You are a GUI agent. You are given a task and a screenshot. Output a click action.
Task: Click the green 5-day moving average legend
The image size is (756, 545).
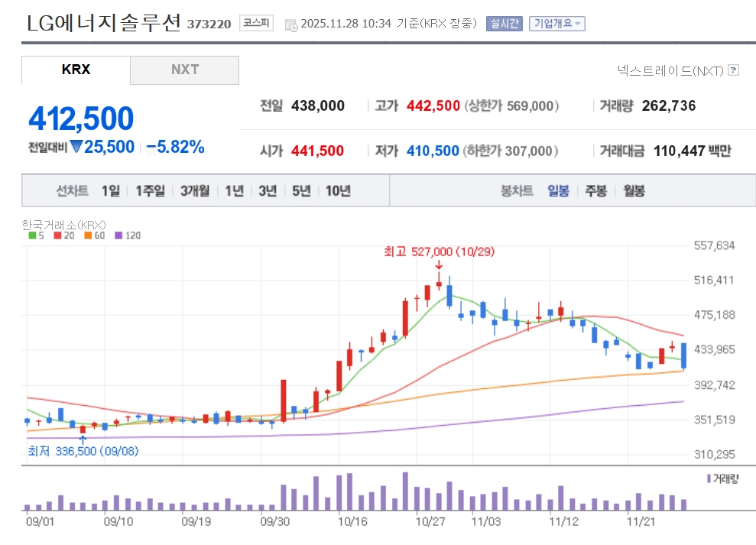(36, 235)
